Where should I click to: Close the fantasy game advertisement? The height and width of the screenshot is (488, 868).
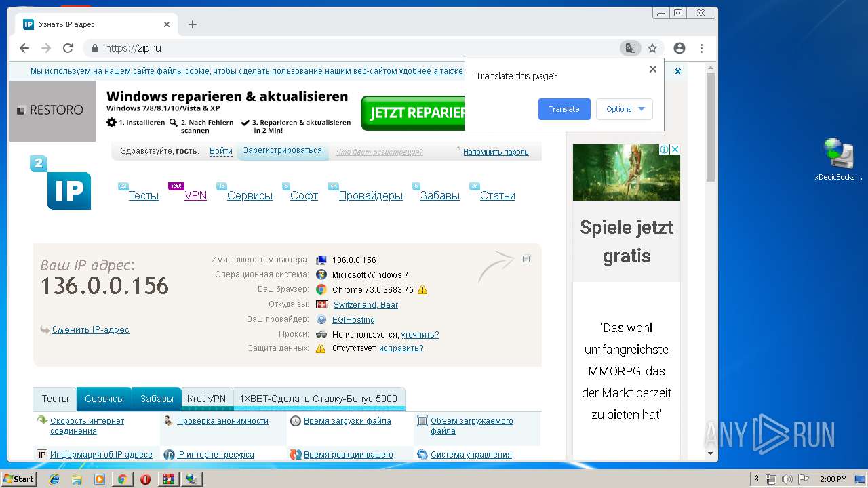[675, 149]
